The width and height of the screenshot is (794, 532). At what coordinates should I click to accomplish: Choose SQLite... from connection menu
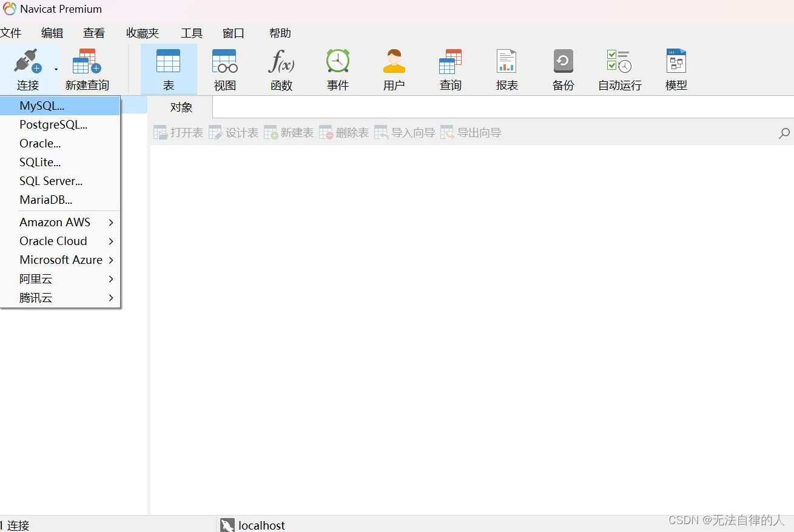(x=61, y=162)
